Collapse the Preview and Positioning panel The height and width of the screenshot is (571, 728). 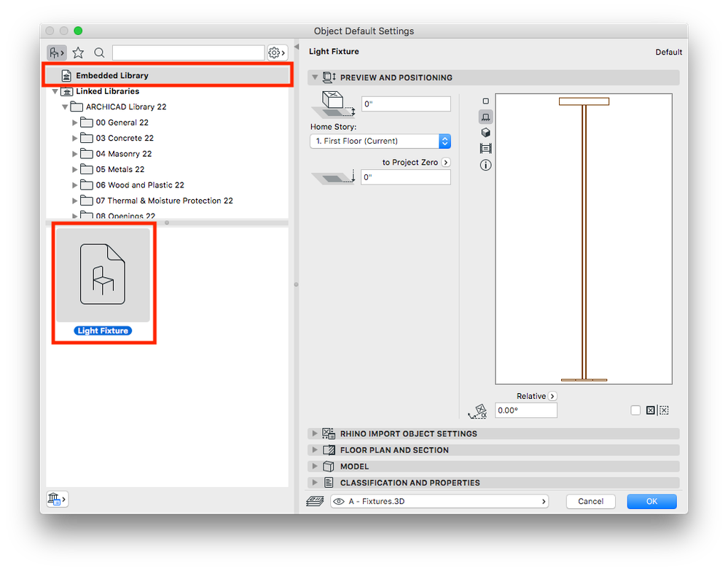(315, 77)
